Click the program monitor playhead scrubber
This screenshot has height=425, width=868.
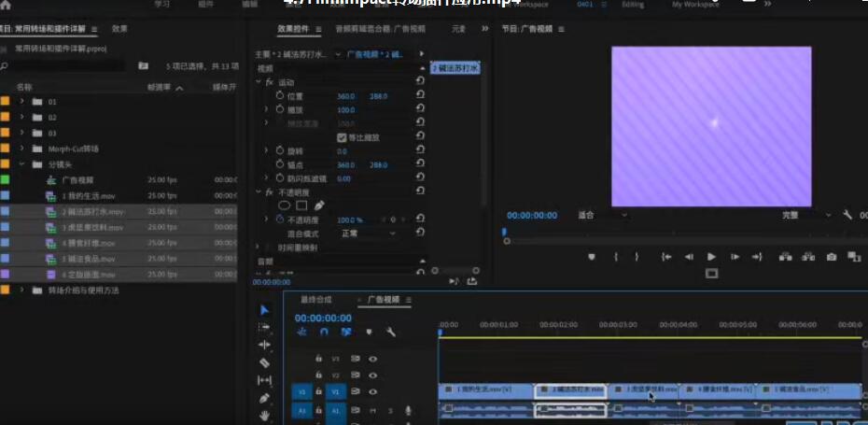coord(505,234)
